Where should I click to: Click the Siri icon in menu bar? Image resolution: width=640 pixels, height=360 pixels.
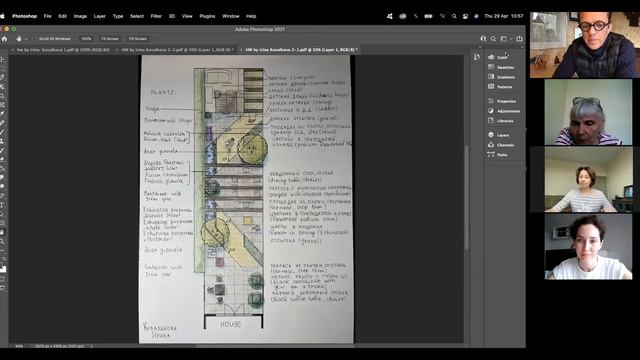476,16
